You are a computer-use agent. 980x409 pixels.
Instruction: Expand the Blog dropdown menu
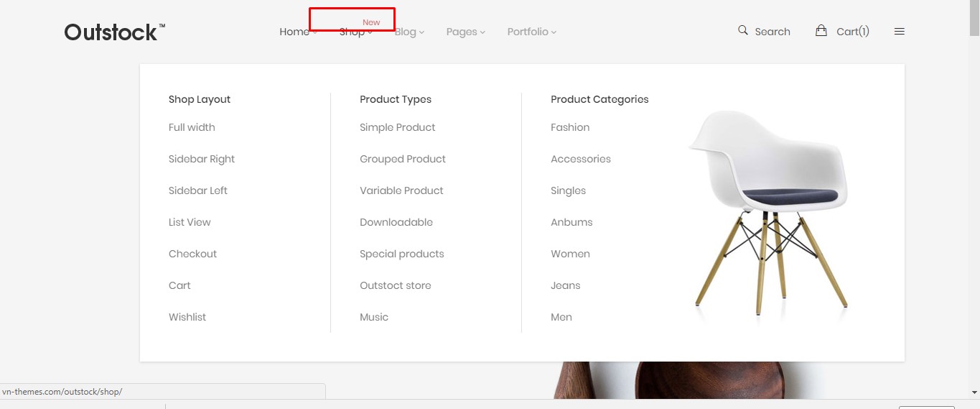(409, 32)
